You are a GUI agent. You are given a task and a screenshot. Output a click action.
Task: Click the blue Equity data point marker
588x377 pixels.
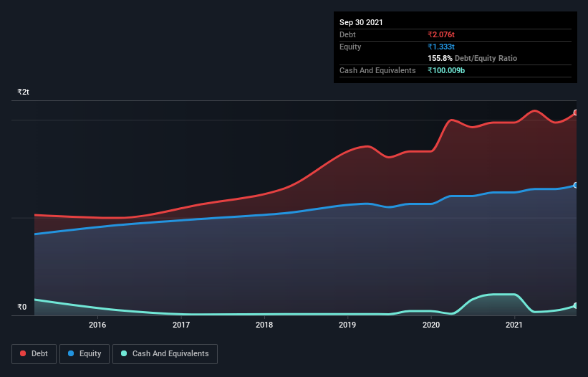(x=576, y=185)
